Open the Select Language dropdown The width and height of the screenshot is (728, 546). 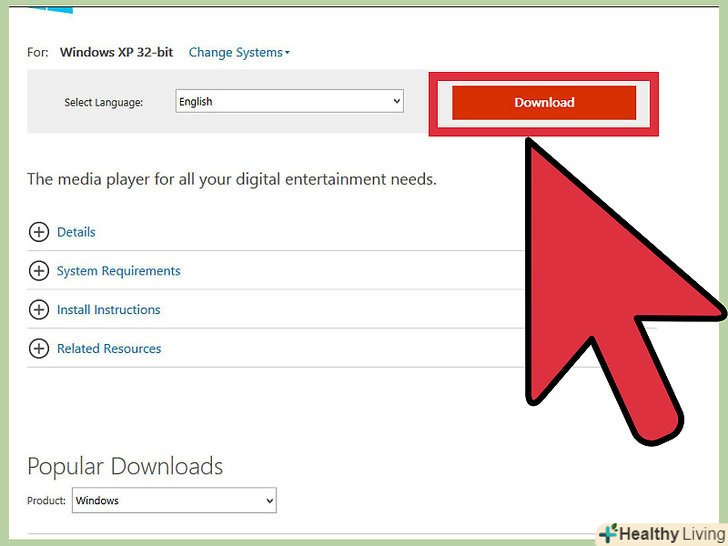click(289, 101)
